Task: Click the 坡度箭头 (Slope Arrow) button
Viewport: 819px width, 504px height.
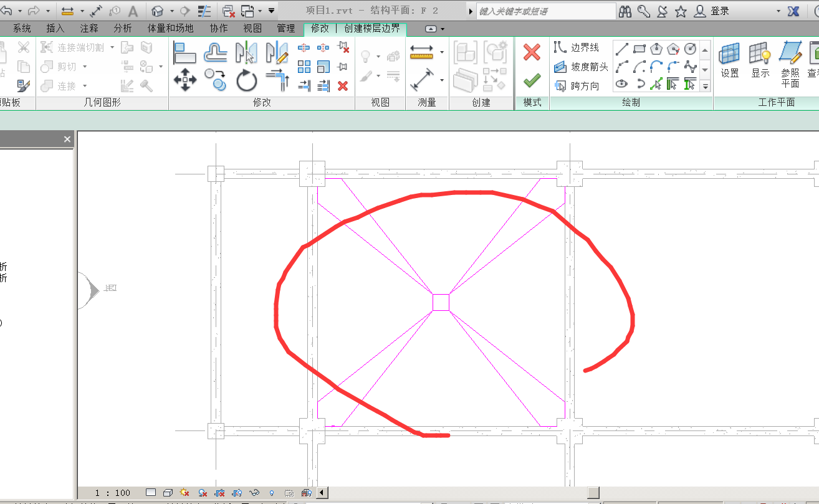Action: point(582,67)
